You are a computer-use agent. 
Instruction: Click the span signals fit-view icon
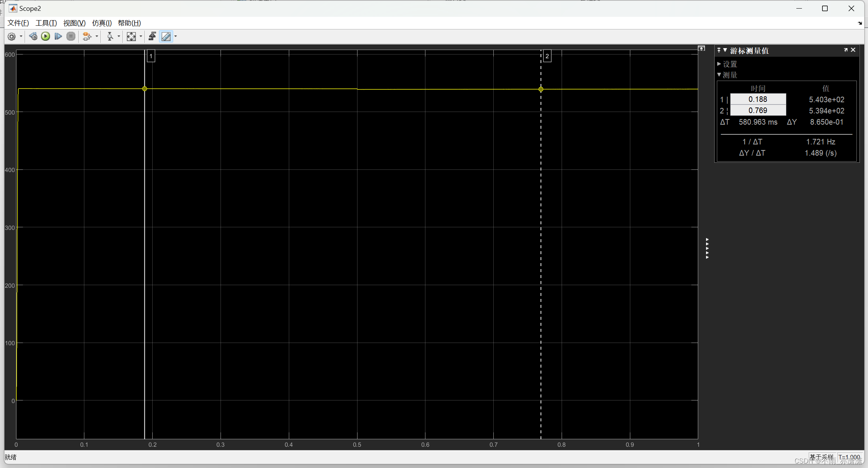click(x=131, y=36)
